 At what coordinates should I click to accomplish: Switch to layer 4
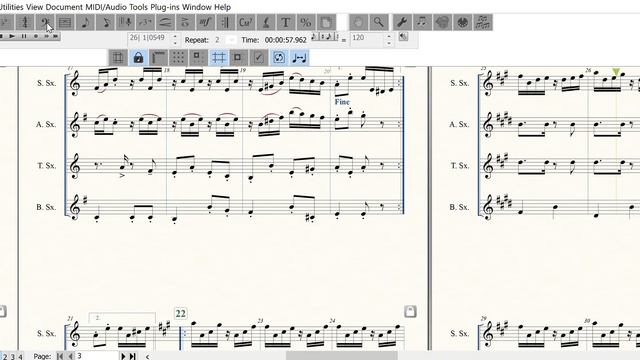point(20,357)
